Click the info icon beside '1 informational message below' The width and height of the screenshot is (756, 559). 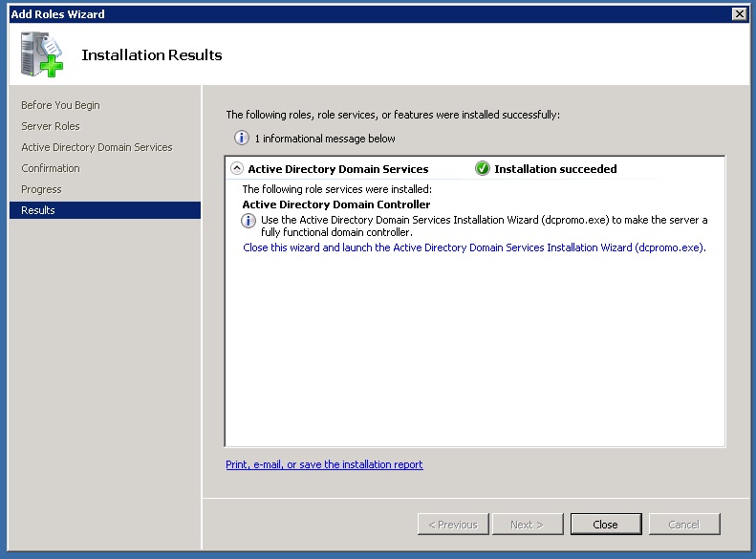point(242,138)
